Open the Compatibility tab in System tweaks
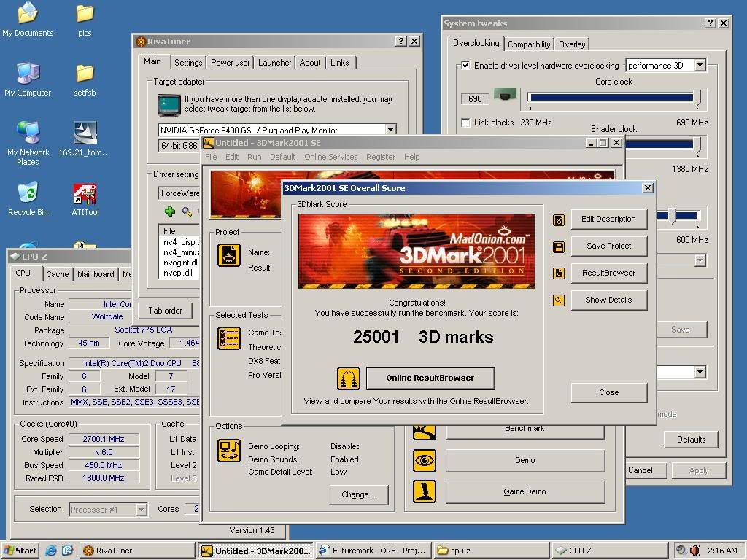Viewport: 747px width, 560px height. [529, 44]
